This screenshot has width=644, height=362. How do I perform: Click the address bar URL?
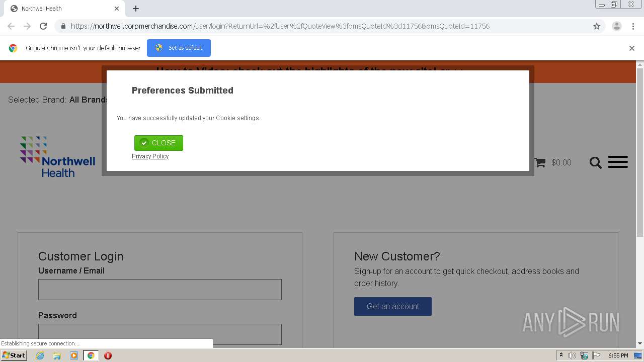click(x=280, y=26)
